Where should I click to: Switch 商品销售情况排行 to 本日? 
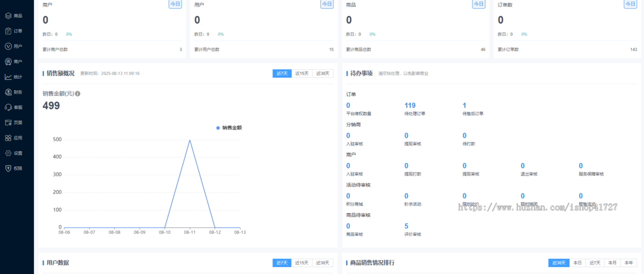tap(577, 263)
